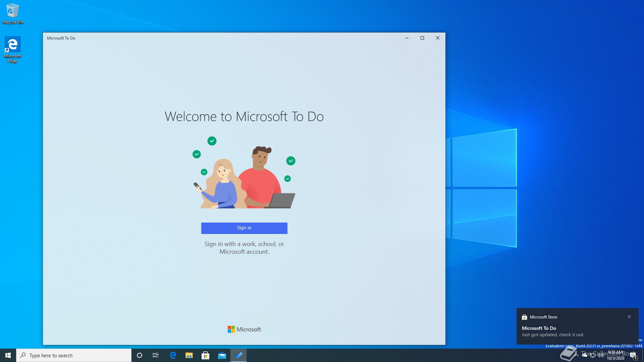Screen dimensions: 644x362
Task: Click the 'Welcome to Microsoft To Do' heading
Action: [x=244, y=117]
